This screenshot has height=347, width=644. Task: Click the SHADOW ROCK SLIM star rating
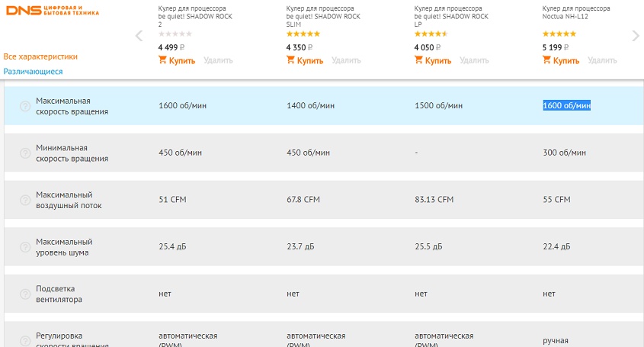pyautogui.click(x=303, y=34)
